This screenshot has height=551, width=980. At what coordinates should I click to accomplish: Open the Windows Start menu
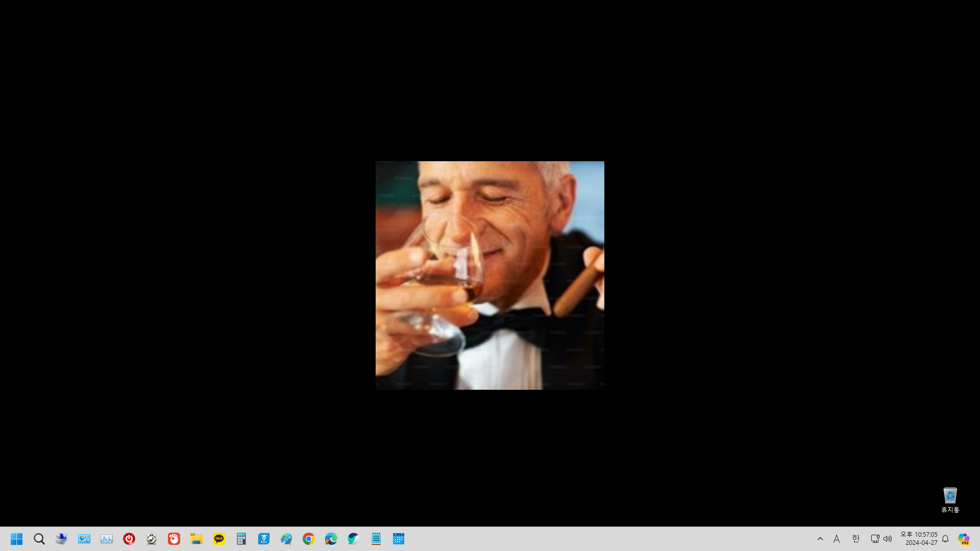coord(16,539)
